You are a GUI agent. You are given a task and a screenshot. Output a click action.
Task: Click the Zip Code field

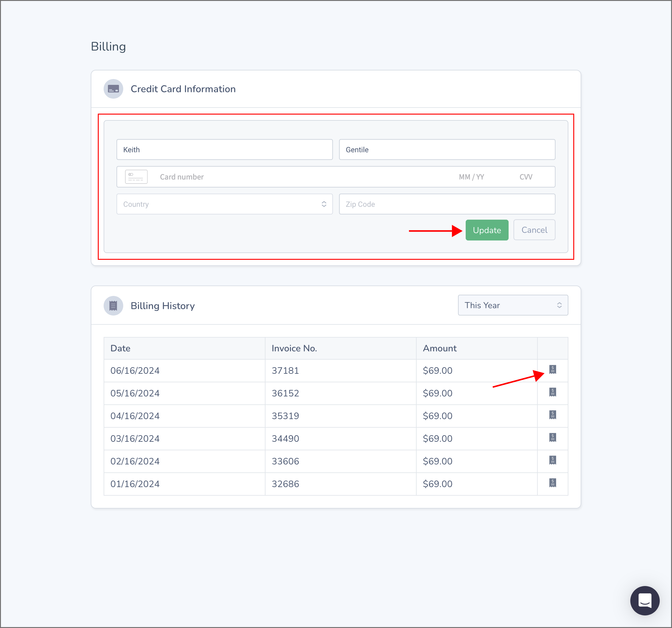[447, 204]
